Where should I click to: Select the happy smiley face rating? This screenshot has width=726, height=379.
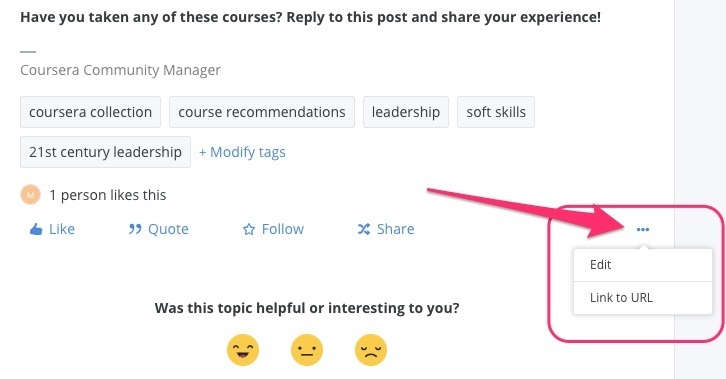(x=243, y=350)
